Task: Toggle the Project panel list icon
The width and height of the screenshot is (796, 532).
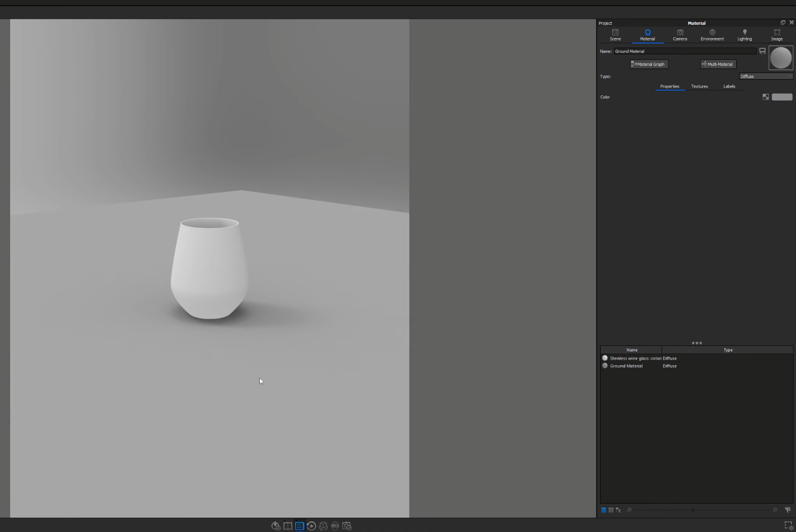Action: coord(299,526)
